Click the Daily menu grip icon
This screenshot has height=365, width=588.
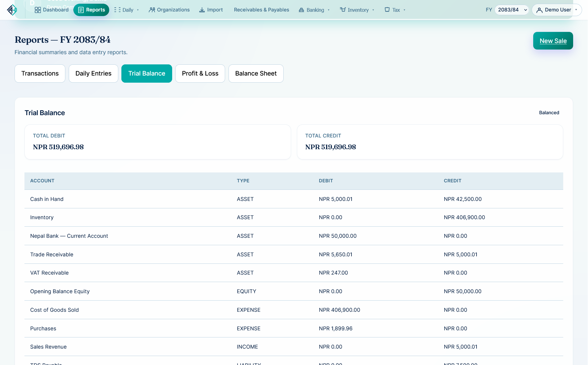click(x=117, y=10)
